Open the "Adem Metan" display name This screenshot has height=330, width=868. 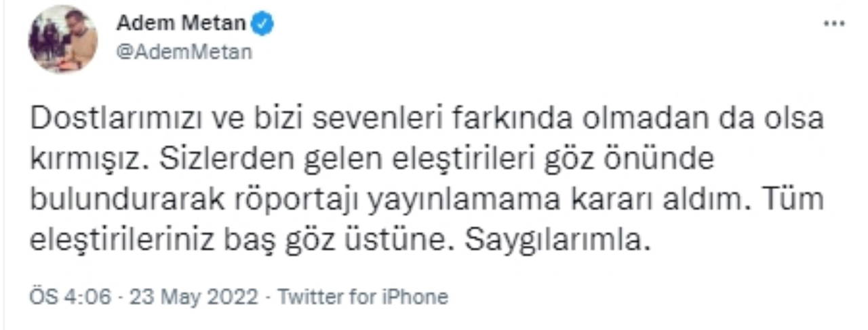(x=180, y=24)
